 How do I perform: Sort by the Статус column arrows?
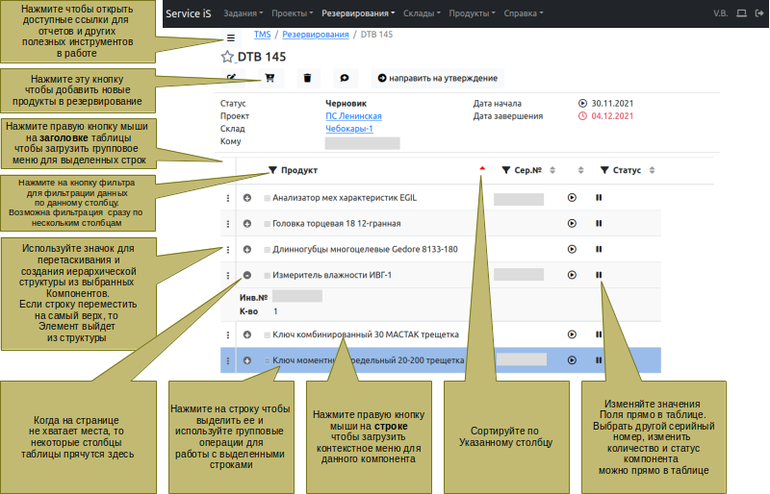pyautogui.click(x=653, y=171)
